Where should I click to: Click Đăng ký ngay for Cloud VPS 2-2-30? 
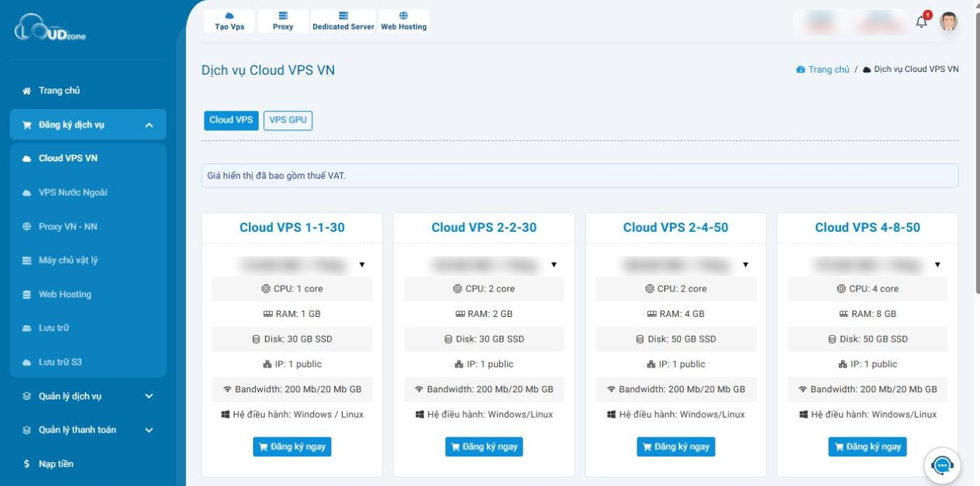tap(484, 447)
